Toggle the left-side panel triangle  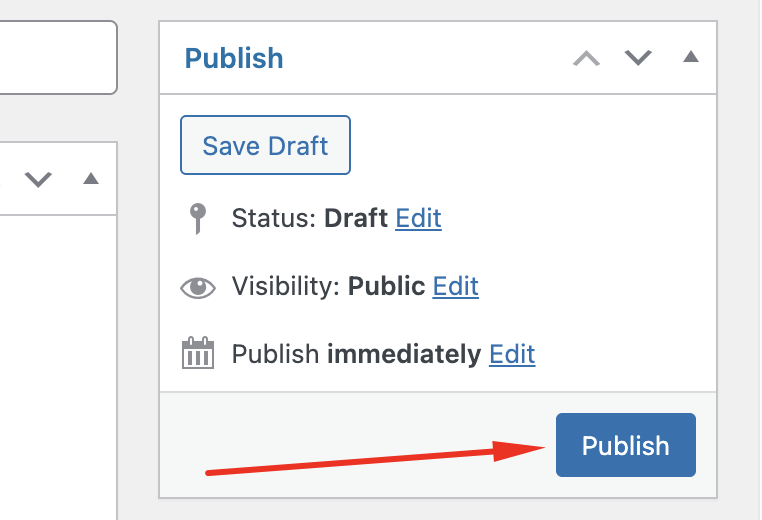coord(91,179)
